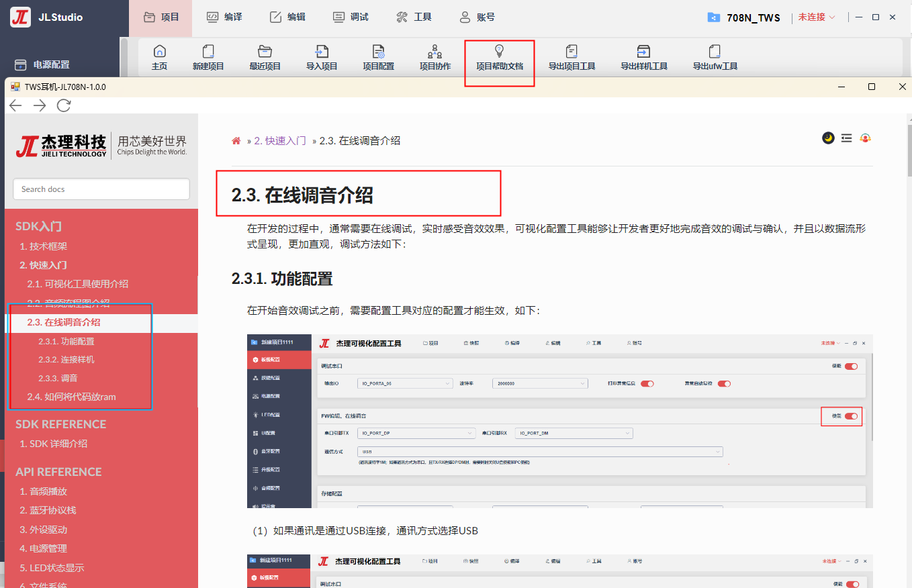The height and width of the screenshot is (588, 912).
Task: Select 2. 蓝牙协议栈 API entry
Action: click(x=48, y=510)
